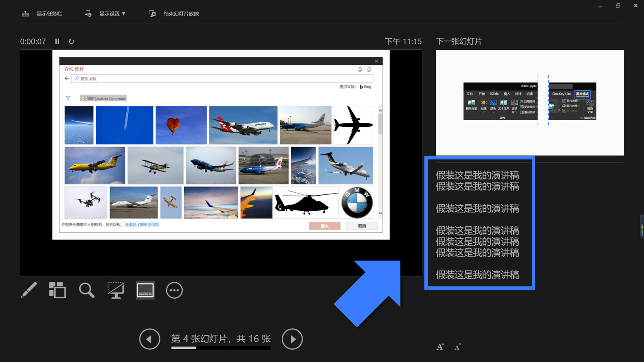Pause the presentation timer

click(x=57, y=41)
